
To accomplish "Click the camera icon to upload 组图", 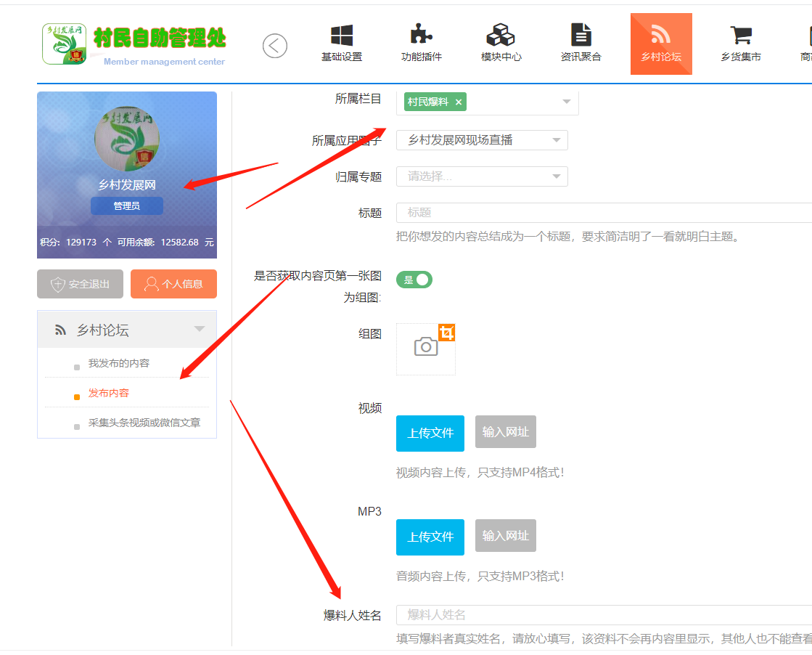I will [426, 347].
